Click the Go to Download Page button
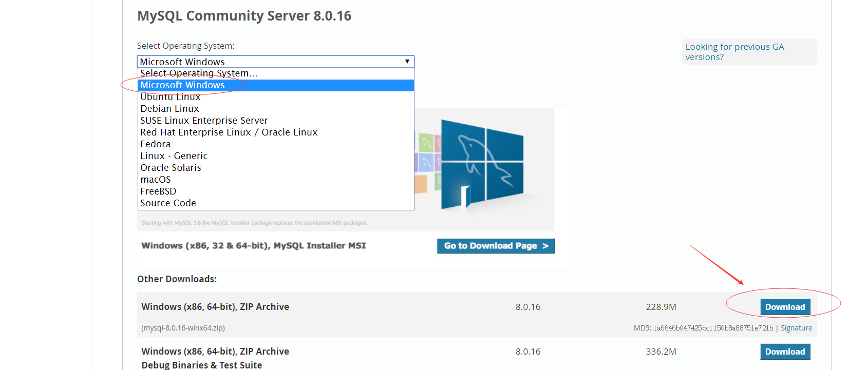868x370 pixels. click(496, 246)
